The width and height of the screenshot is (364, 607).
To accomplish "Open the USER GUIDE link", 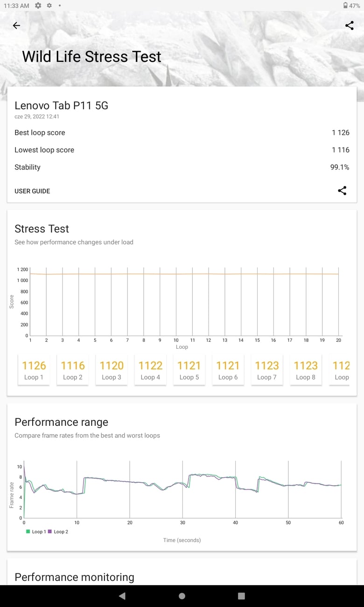I will (32, 191).
